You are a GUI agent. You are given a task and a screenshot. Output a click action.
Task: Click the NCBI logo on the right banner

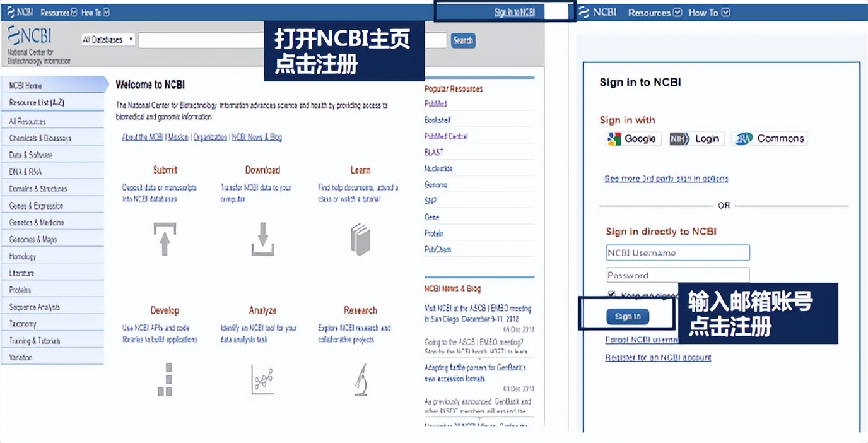(x=598, y=11)
